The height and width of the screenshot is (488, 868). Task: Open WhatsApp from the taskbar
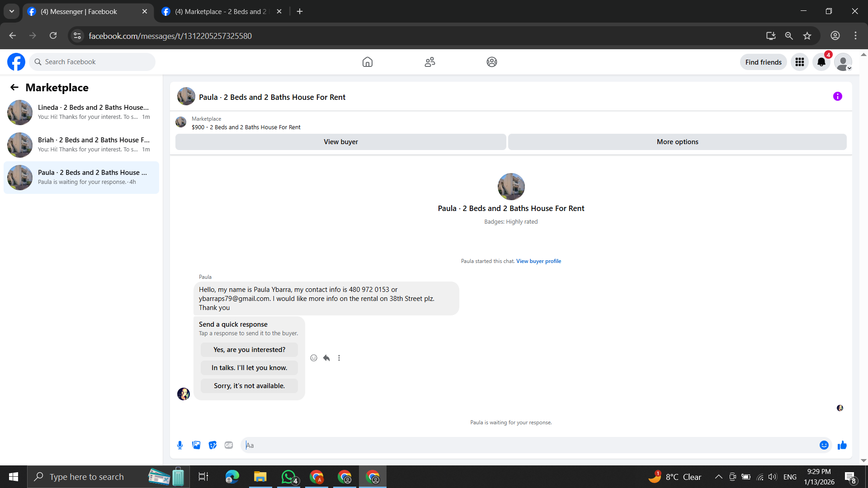click(288, 477)
